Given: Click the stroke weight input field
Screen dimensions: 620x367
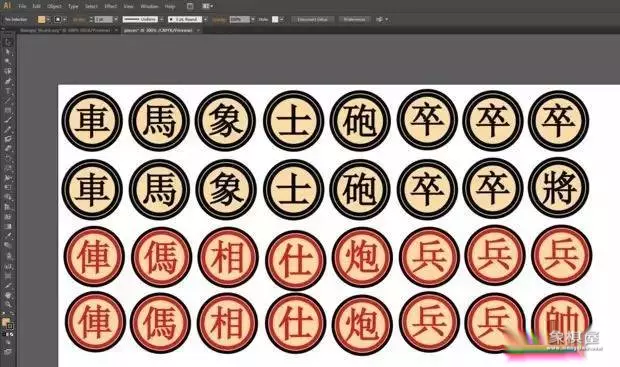Looking at the screenshot, I should click(103, 19).
